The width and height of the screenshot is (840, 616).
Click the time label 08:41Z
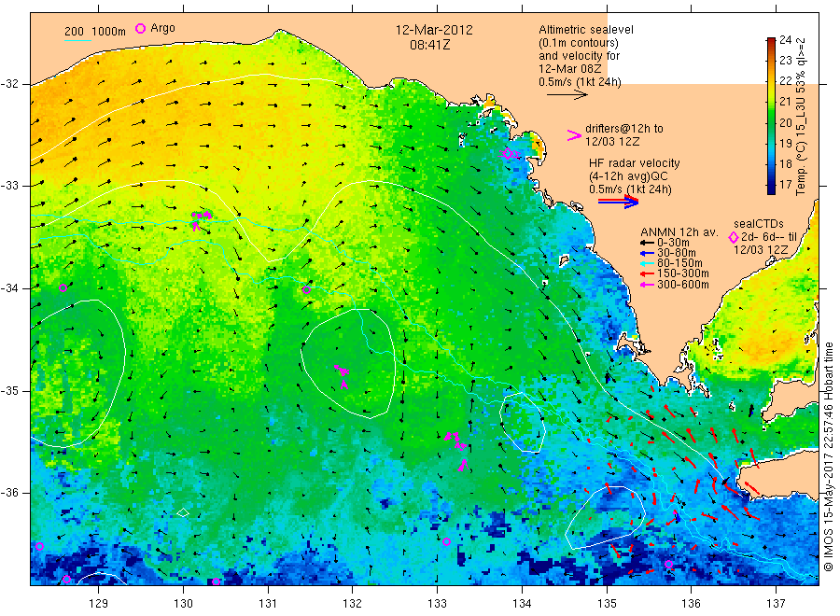[x=430, y=45]
